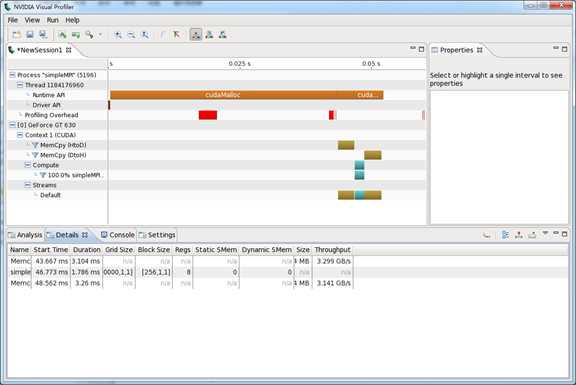Viewport: 576px width, 385px height.
Task: Collapse the GeForce GT 630 device node
Action: [x=12, y=125]
